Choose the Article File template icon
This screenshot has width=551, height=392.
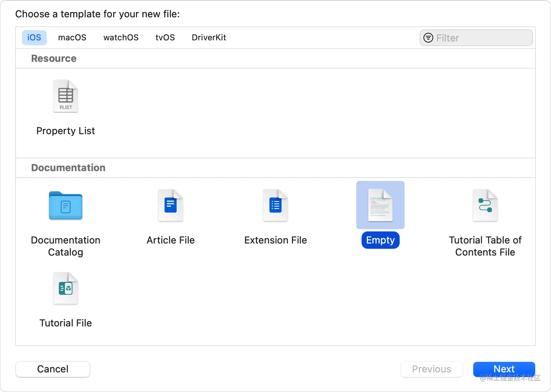click(171, 205)
